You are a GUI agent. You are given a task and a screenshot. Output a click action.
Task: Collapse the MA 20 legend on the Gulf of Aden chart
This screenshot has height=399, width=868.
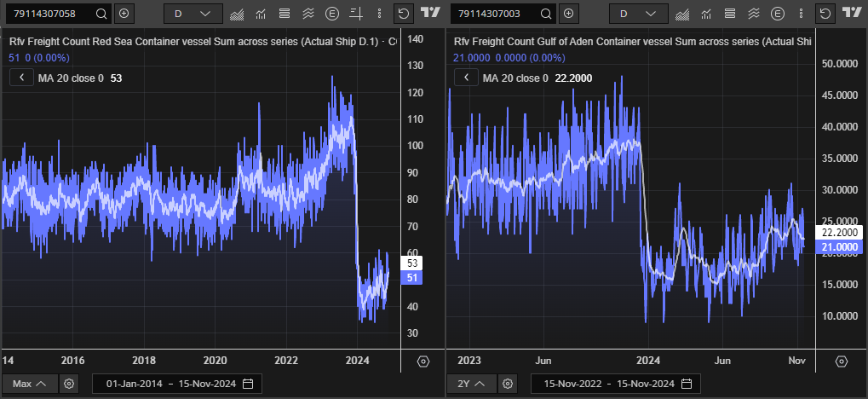(467, 78)
